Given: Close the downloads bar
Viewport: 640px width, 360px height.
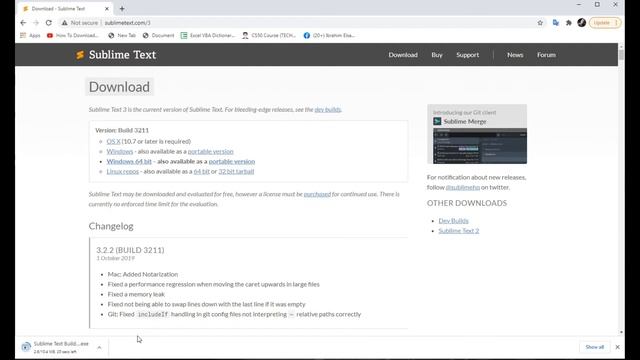Looking at the screenshot, I should (x=618, y=347).
